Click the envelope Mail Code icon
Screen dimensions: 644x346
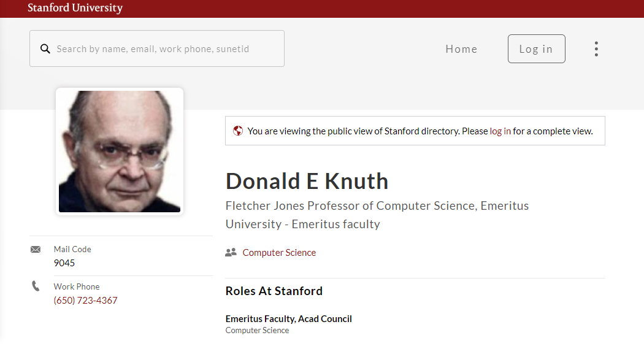[36, 249]
